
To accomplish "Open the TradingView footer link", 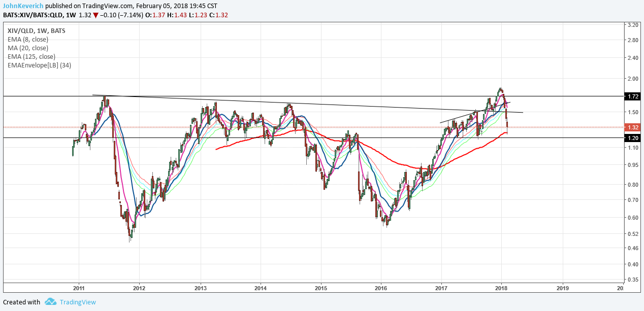I will tap(78, 302).
